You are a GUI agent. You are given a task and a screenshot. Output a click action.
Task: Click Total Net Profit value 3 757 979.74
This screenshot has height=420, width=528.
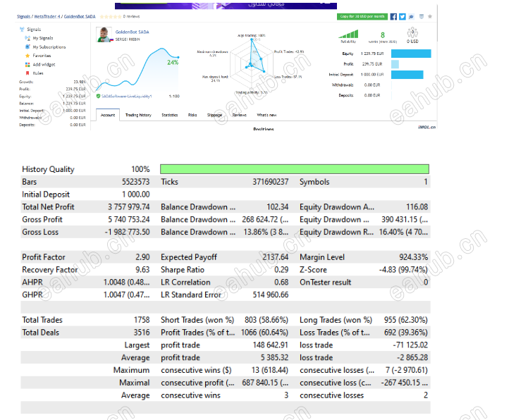(x=128, y=207)
